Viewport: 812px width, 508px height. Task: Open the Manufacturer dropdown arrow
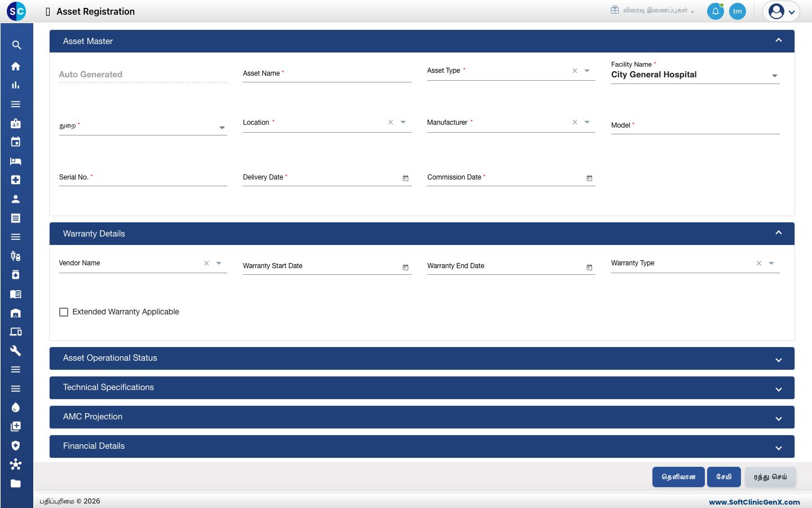pyautogui.click(x=587, y=122)
